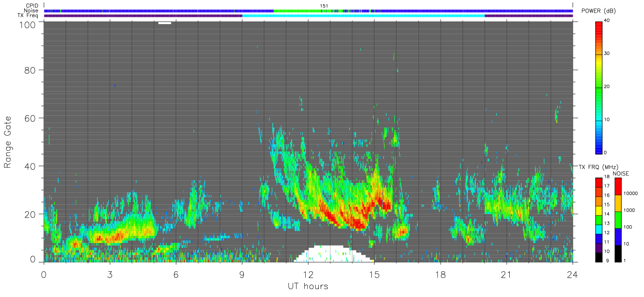Click the power colorbar label '30'

point(608,53)
